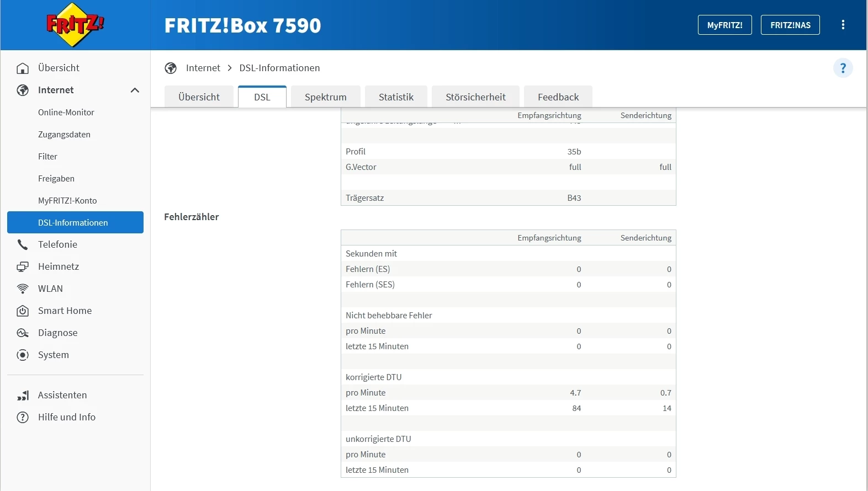Open Freigaben in the sidebar
Image resolution: width=868 pixels, height=491 pixels.
coord(75,178)
